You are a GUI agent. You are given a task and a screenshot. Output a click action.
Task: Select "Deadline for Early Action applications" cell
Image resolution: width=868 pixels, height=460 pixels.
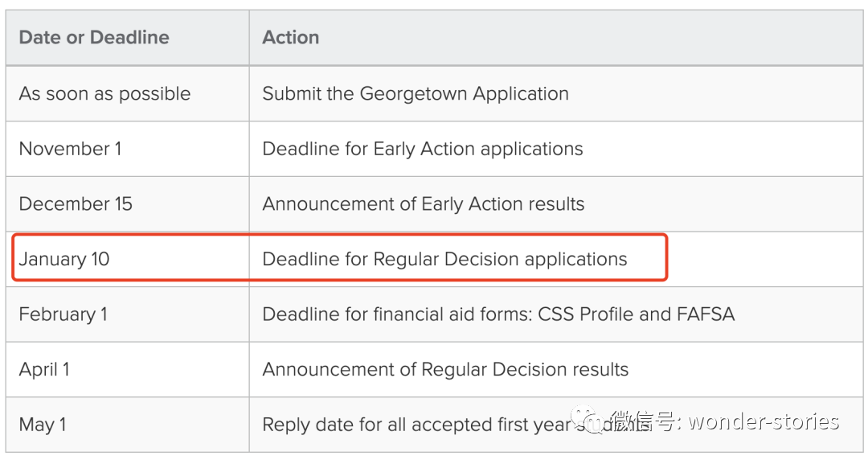422,149
